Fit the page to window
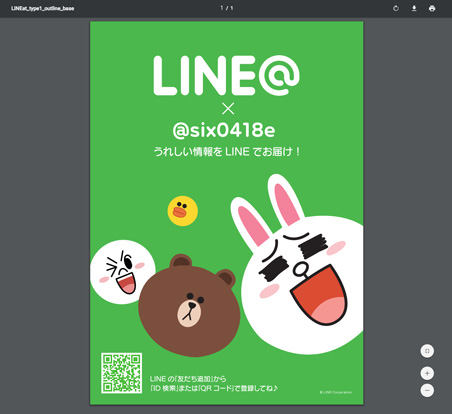 pos(427,351)
